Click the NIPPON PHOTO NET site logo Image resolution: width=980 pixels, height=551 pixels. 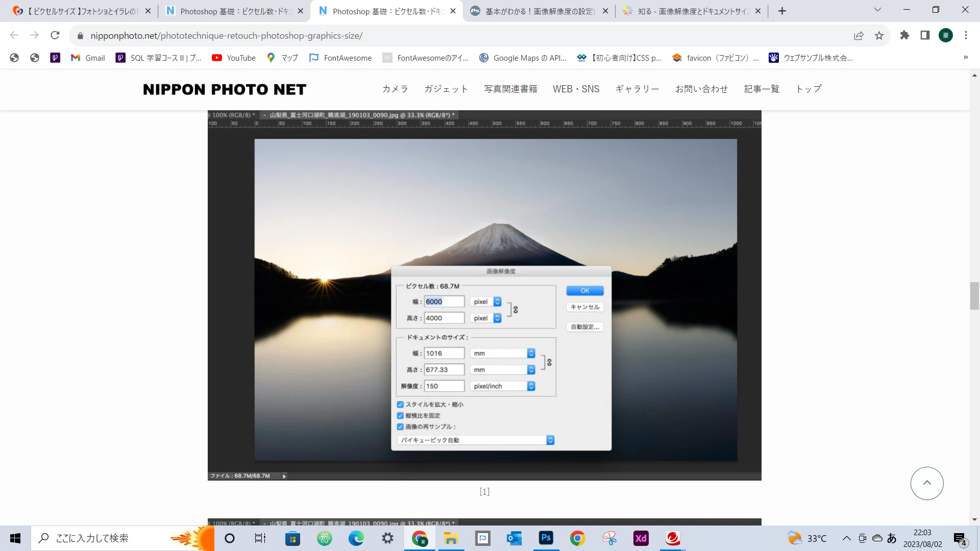tap(225, 89)
